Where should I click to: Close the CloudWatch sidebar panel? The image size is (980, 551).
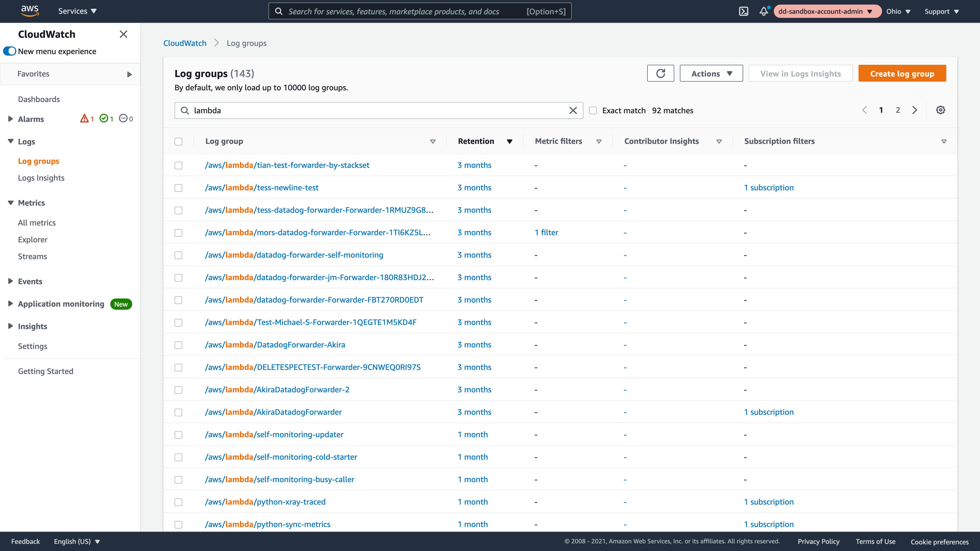[123, 34]
